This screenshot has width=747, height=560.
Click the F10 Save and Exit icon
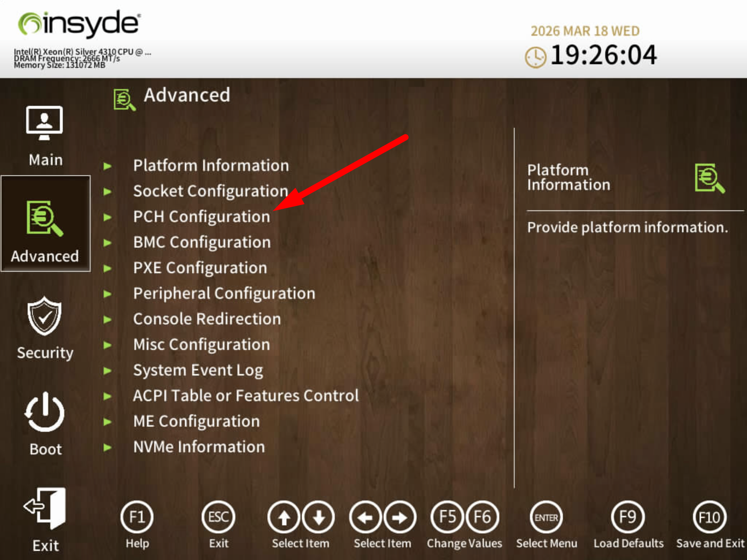pos(709,517)
